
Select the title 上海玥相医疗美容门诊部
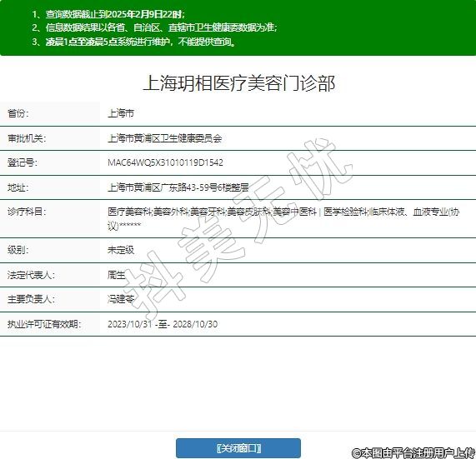[x=239, y=83]
